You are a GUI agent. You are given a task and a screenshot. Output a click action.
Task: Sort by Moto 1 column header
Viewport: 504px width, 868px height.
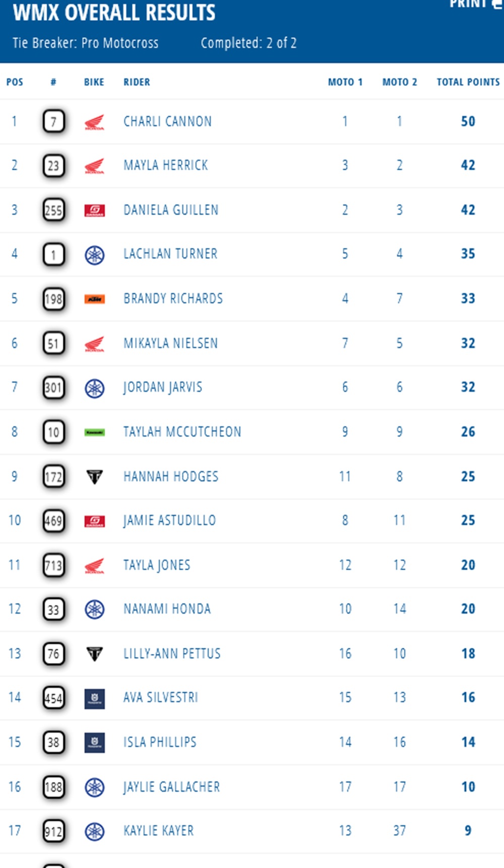345,82
